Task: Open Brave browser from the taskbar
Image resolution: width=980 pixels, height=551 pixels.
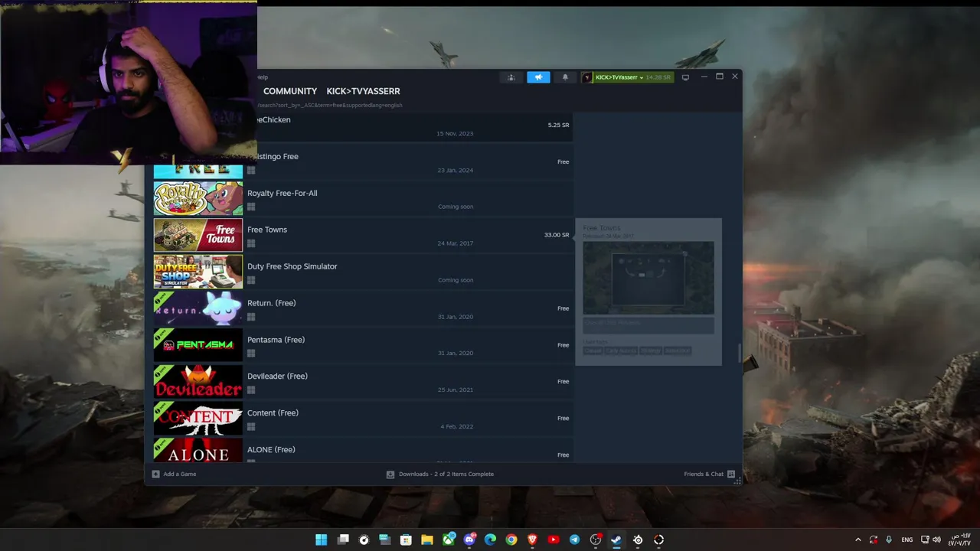Action: 532,540
